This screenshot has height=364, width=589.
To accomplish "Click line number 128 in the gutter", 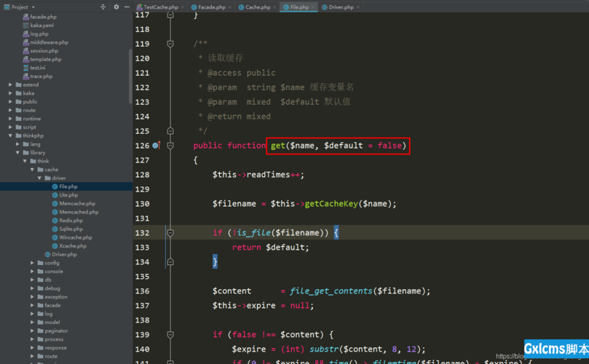I will coord(142,175).
